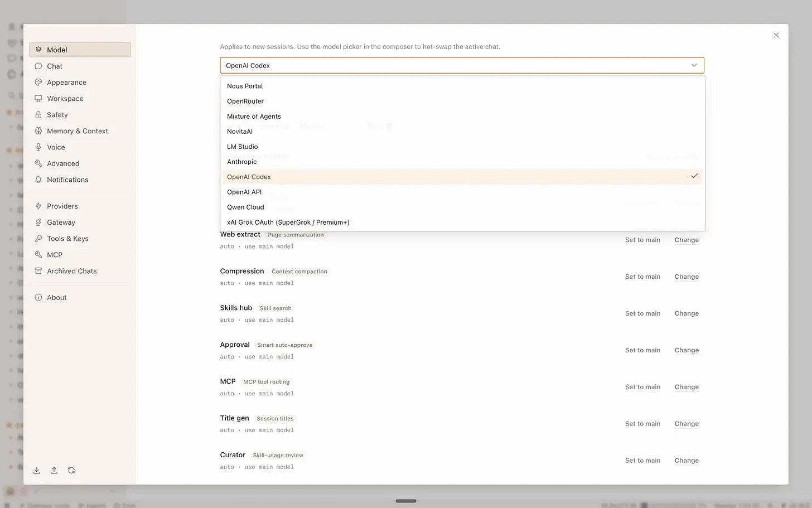The width and height of the screenshot is (812, 508).
Task: Close the settings dialog with X
Action: [x=776, y=35]
